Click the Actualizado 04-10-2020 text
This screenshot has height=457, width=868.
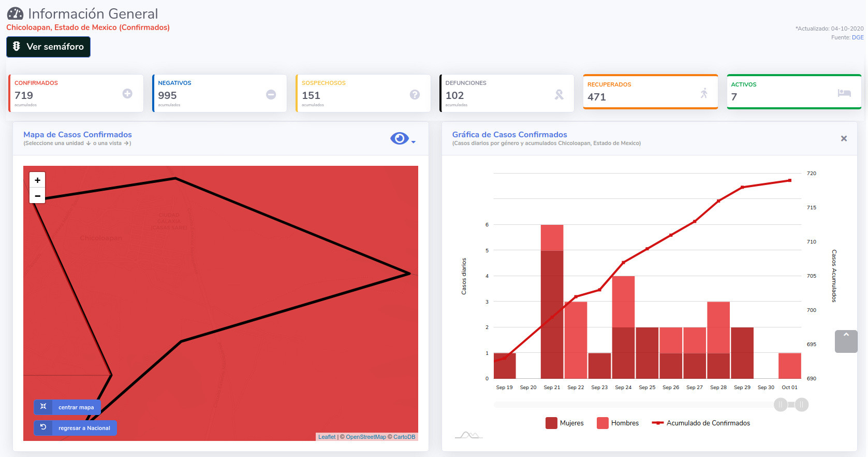830,28
